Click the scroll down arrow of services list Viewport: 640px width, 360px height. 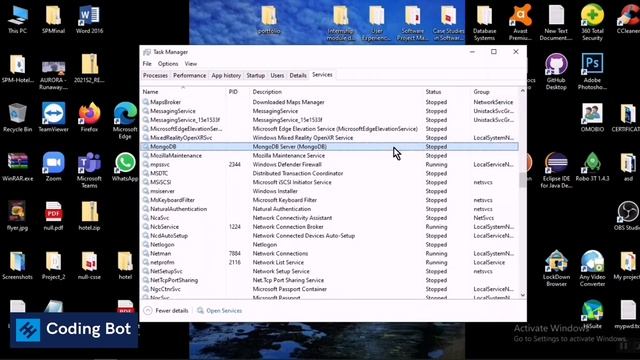(522, 295)
